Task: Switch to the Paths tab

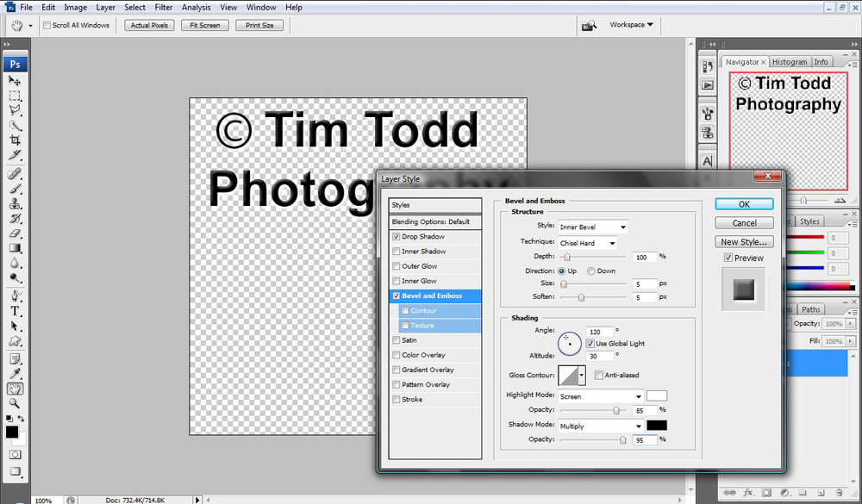Action: [811, 309]
